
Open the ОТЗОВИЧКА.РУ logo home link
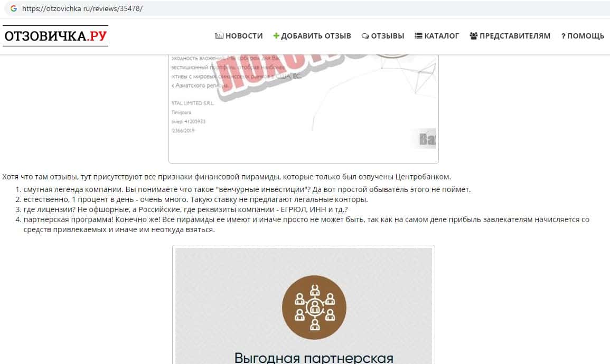55,36
